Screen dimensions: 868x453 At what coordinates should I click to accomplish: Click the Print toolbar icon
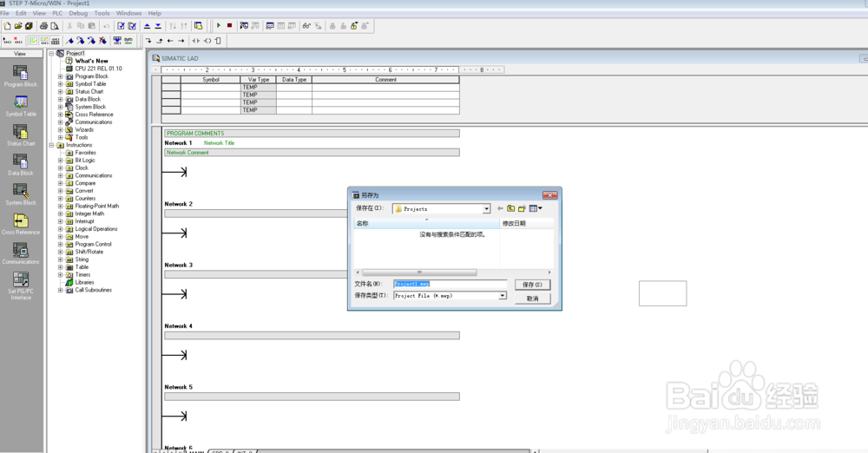tap(43, 26)
